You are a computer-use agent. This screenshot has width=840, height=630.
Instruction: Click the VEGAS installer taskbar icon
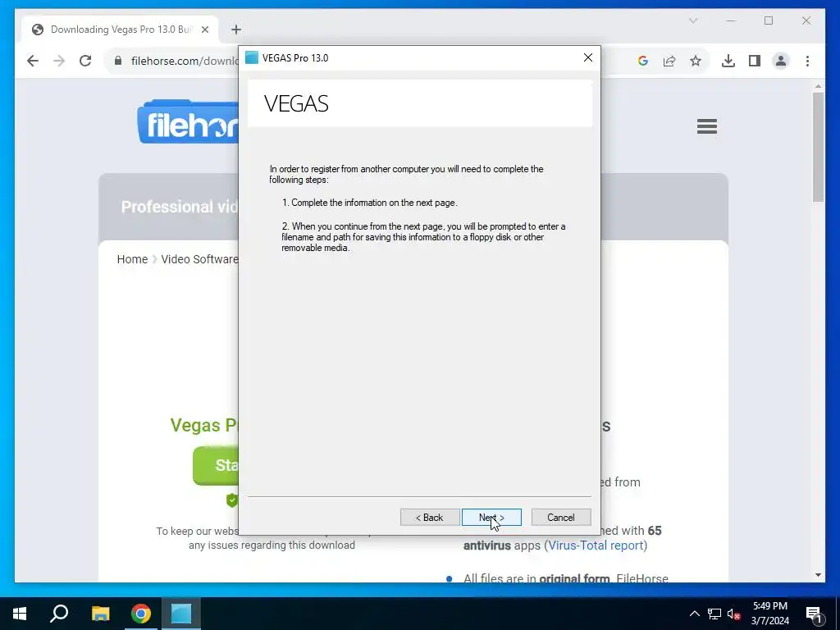tap(181, 614)
